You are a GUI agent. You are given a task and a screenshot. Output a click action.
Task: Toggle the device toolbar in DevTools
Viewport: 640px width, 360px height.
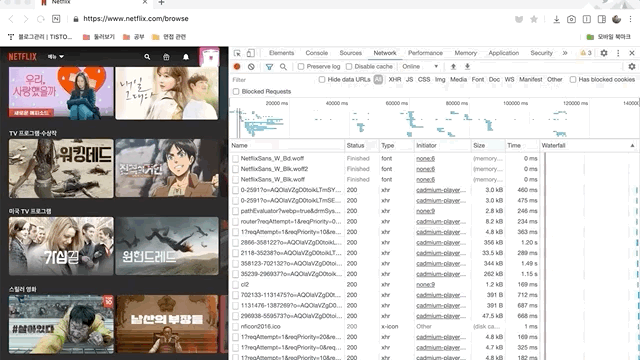[251, 53]
